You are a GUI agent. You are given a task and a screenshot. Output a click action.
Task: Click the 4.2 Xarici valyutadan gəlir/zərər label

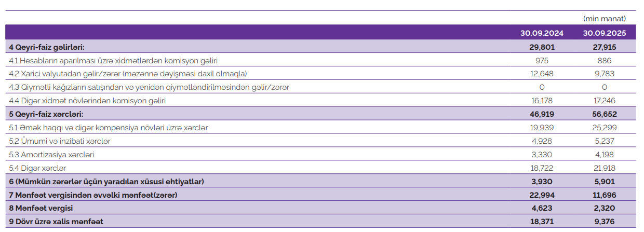(x=128, y=74)
